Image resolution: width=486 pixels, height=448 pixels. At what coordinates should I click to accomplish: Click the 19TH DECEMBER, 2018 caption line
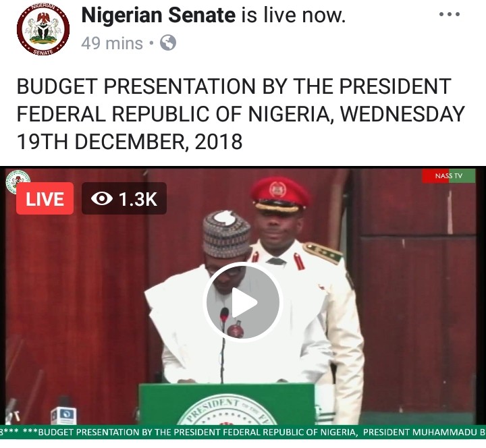point(129,142)
